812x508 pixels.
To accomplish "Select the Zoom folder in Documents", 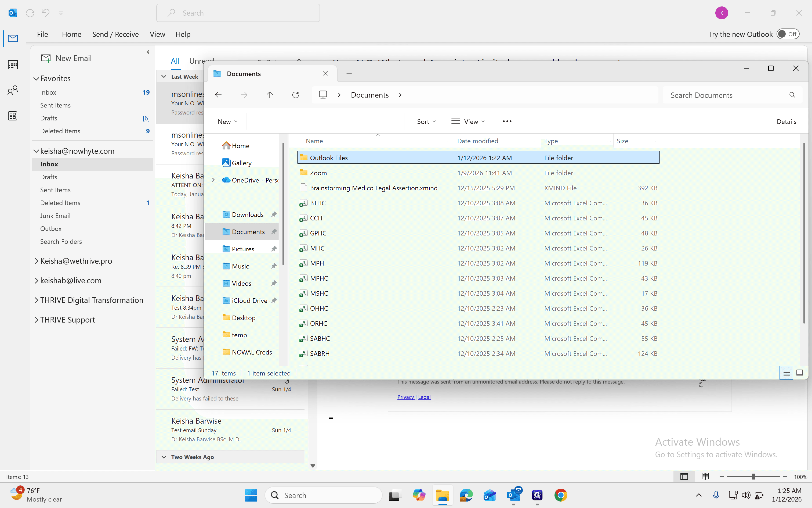I will pos(478,173).
